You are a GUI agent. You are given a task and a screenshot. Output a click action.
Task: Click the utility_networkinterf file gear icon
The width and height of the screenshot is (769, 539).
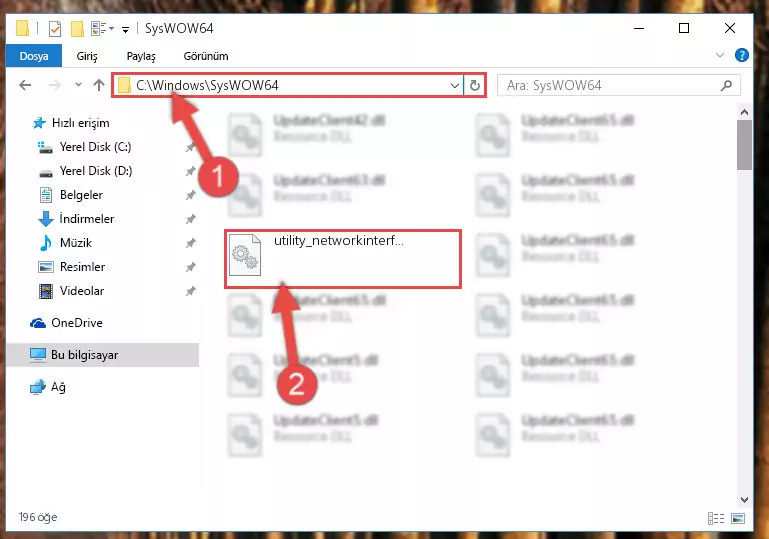[245, 255]
